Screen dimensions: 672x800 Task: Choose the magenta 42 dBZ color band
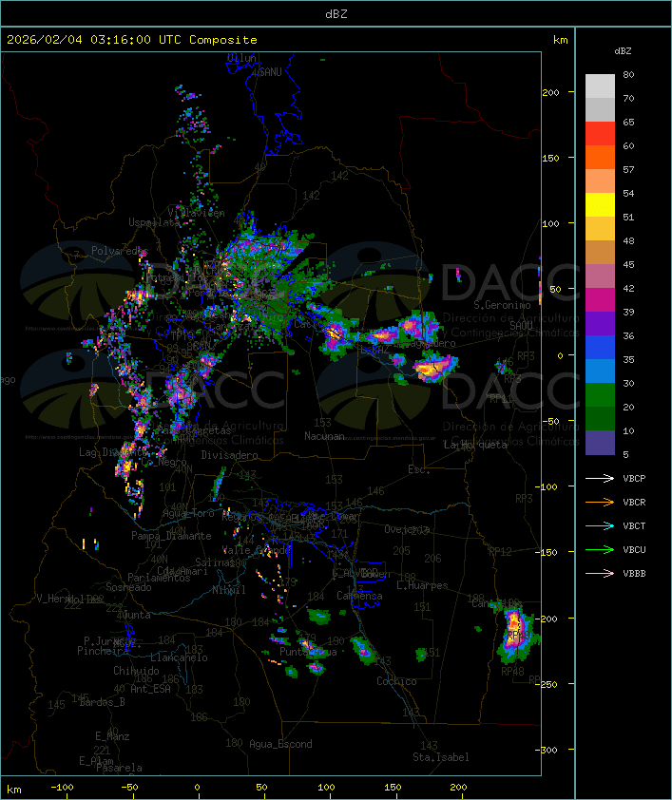[600, 300]
